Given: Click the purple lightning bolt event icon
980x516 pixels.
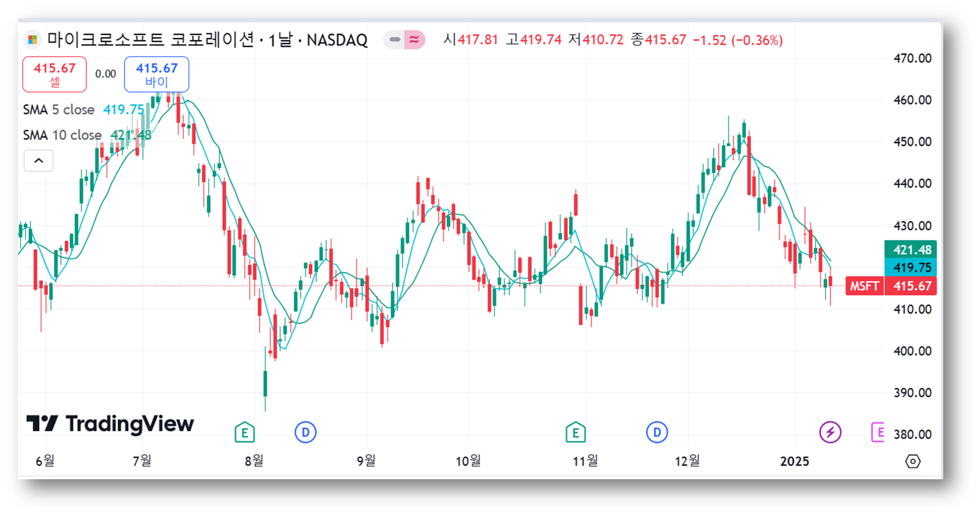Looking at the screenshot, I should click(830, 433).
